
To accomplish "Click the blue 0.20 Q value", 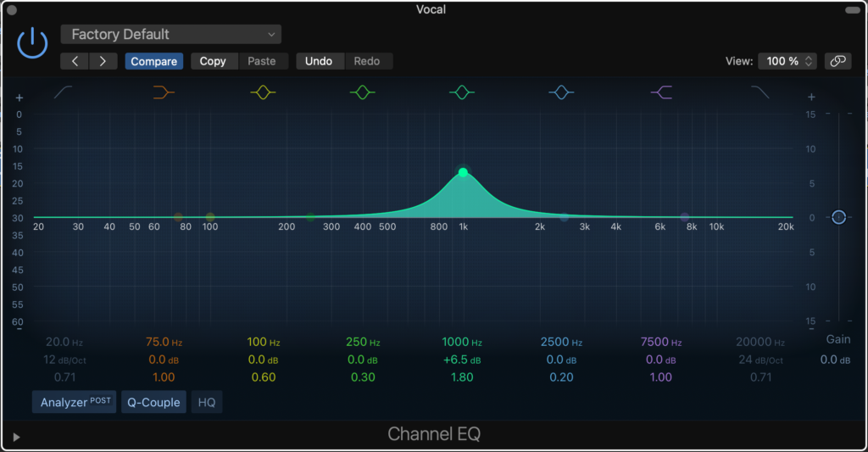I will [x=561, y=377].
